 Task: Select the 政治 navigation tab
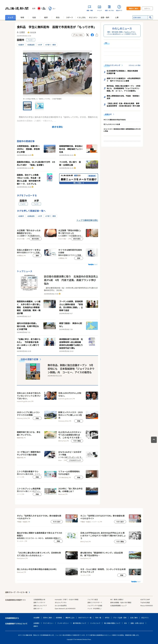58,18
